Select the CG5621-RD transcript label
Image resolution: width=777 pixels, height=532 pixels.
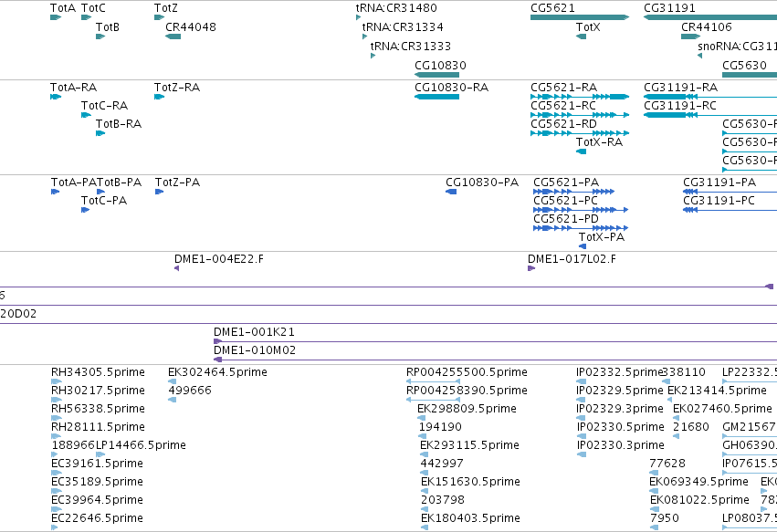(x=564, y=124)
